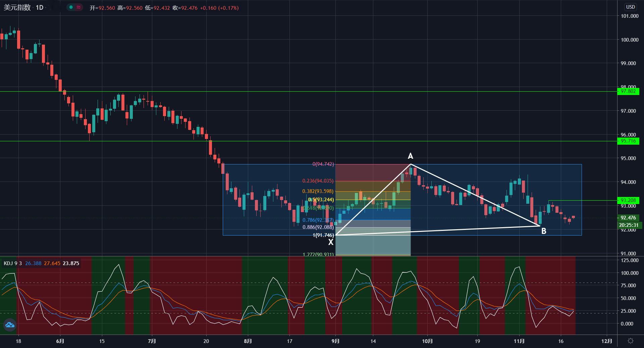Click the 美元指数 symbol title
The image size is (644, 348).
(17, 7)
